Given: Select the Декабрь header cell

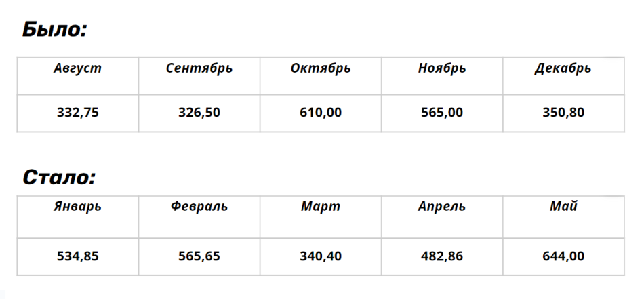Looking at the screenshot, I should (563, 68).
